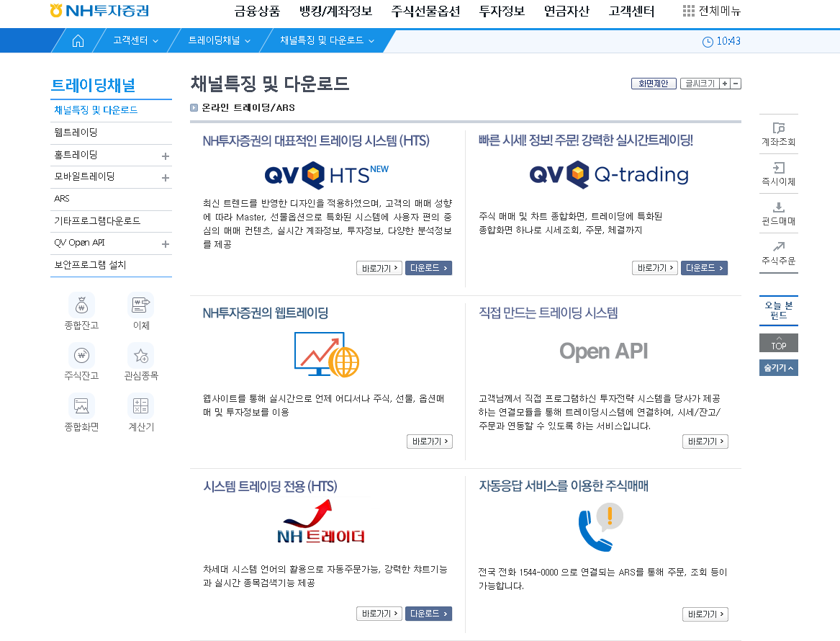Click heading 시스템 트레이딩 전용 (HTS)

coord(270,487)
